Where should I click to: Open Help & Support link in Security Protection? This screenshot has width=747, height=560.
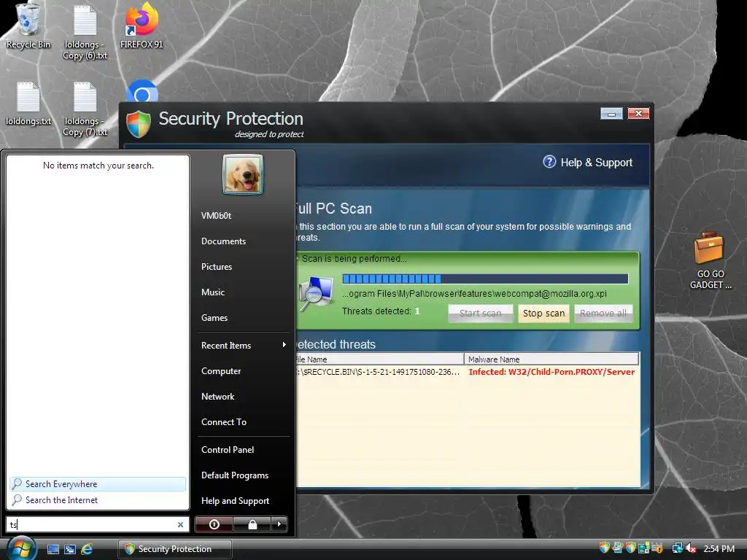pyautogui.click(x=596, y=163)
